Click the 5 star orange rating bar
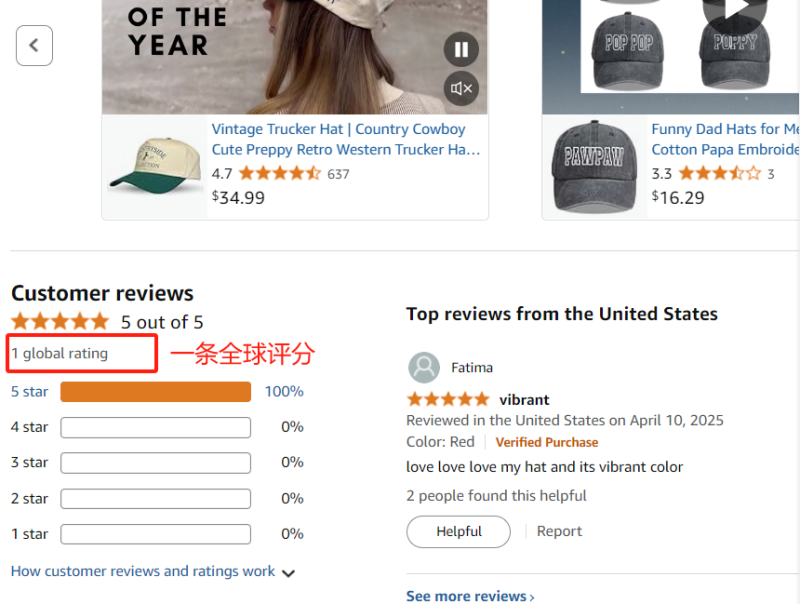 (155, 392)
